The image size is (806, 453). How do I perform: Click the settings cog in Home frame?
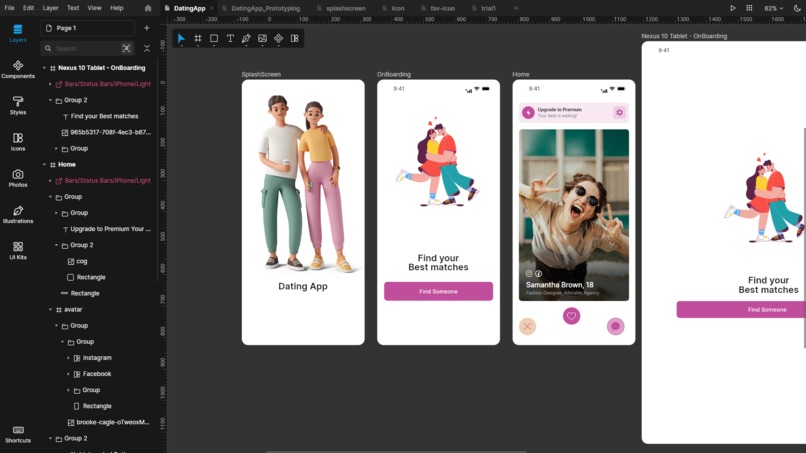[x=619, y=112]
